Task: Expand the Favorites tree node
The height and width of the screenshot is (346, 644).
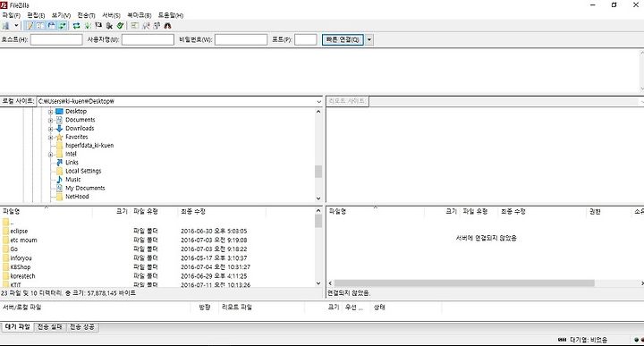Action: (50, 138)
